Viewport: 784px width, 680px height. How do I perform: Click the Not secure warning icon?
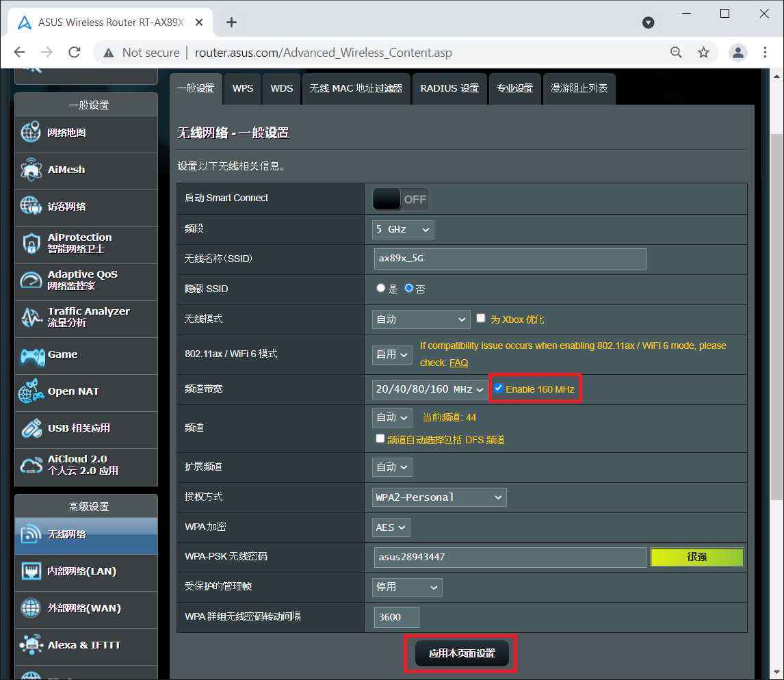109,53
